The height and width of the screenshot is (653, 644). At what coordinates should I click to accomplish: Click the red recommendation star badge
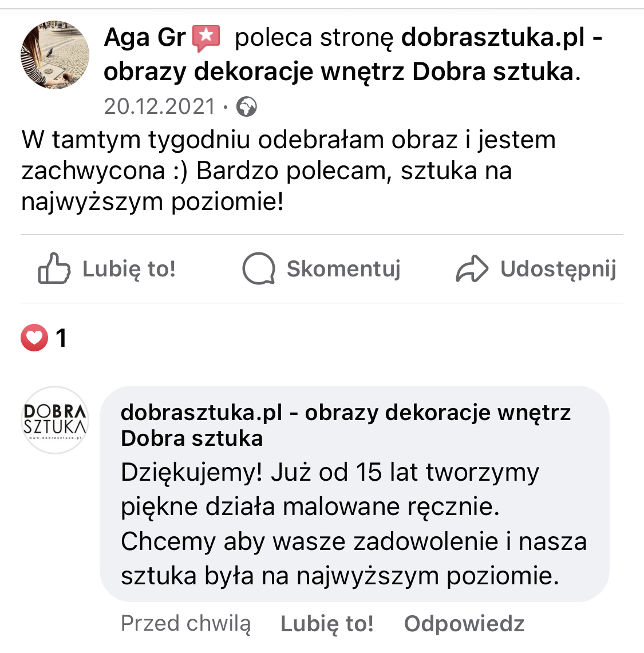(206, 38)
